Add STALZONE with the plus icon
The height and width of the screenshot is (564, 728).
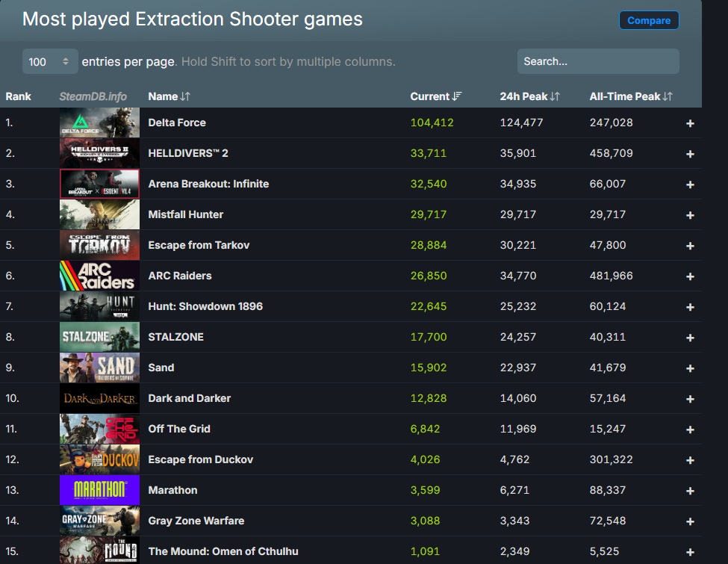[690, 338]
